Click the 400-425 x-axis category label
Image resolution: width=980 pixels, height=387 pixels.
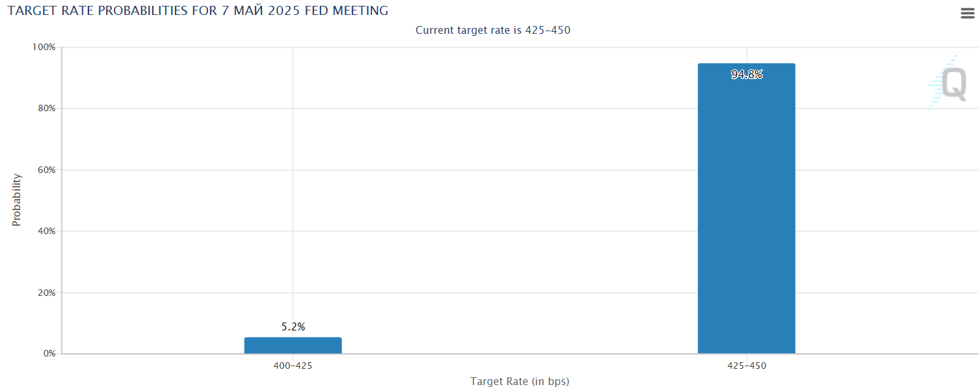[x=293, y=366]
